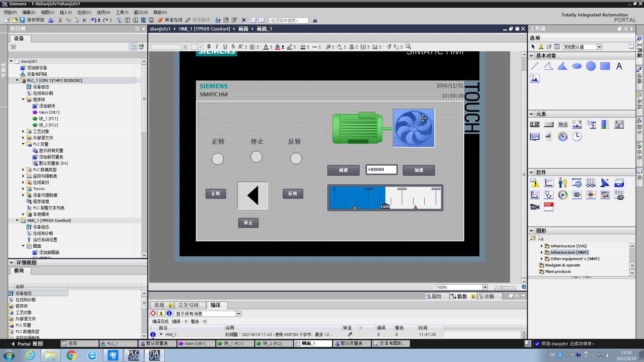This screenshot has height=362, width=644.
Task: Click the PDF view control icon
Action: [x=549, y=206]
